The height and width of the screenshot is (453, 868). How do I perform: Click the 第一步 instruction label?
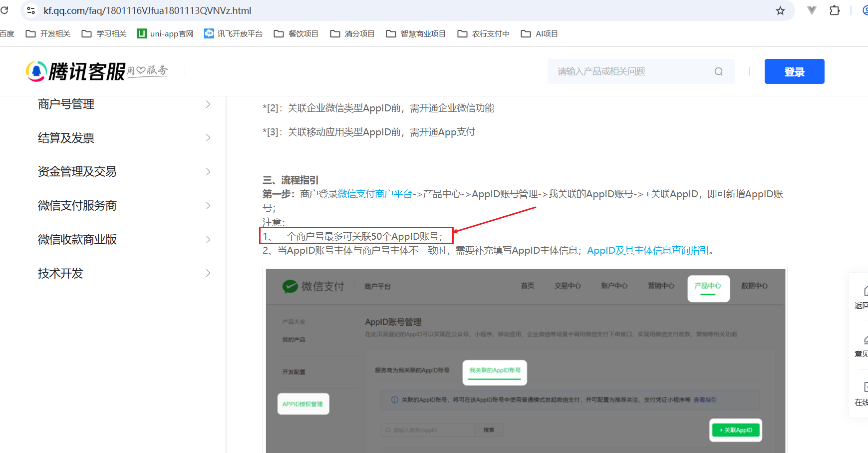[x=279, y=194]
